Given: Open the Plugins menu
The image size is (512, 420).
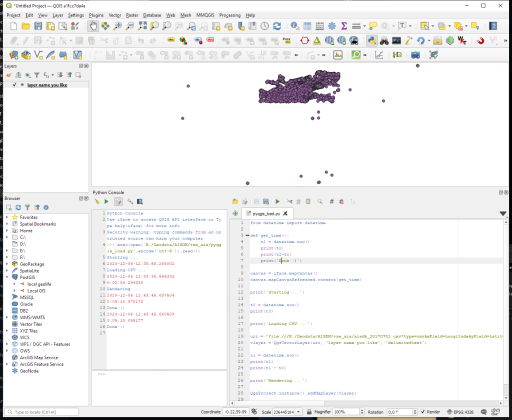Looking at the screenshot, I should [96, 15].
